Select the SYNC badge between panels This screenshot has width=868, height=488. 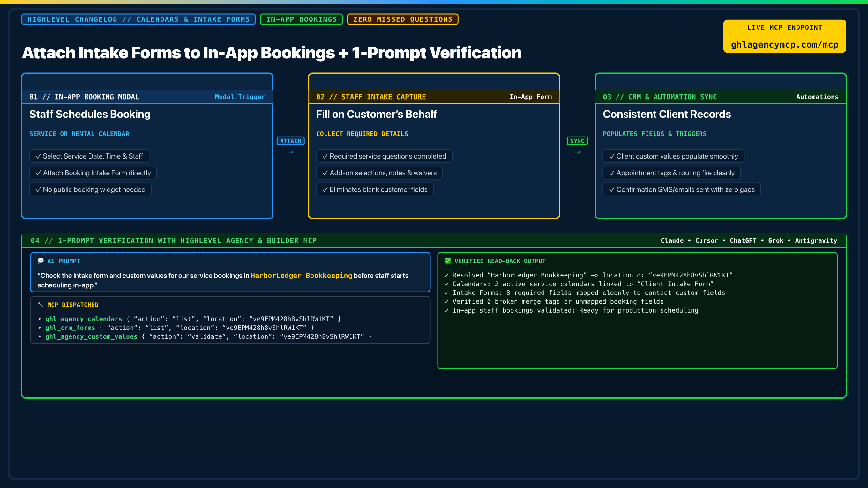point(577,141)
